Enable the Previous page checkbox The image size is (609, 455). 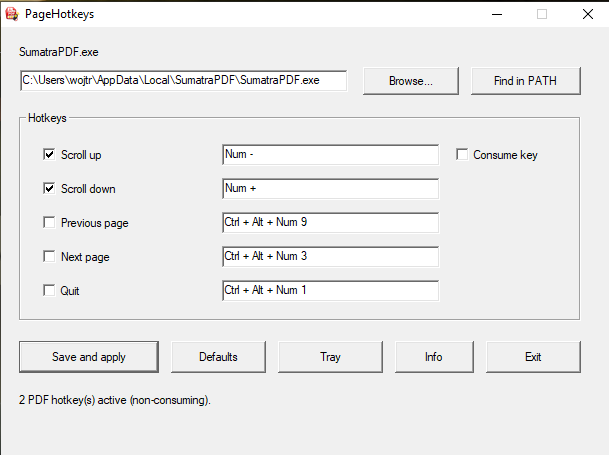(49, 223)
